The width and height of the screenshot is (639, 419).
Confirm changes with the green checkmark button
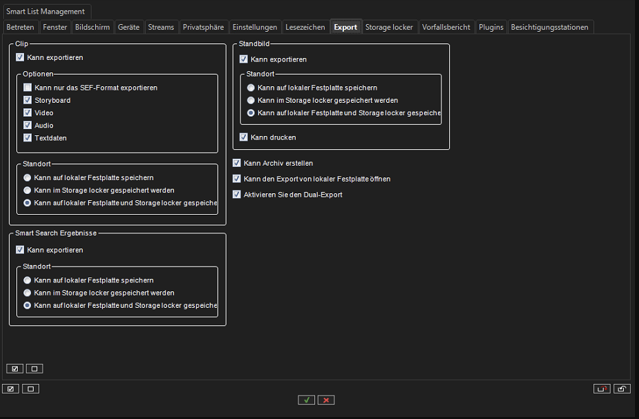tap(306, 400)
